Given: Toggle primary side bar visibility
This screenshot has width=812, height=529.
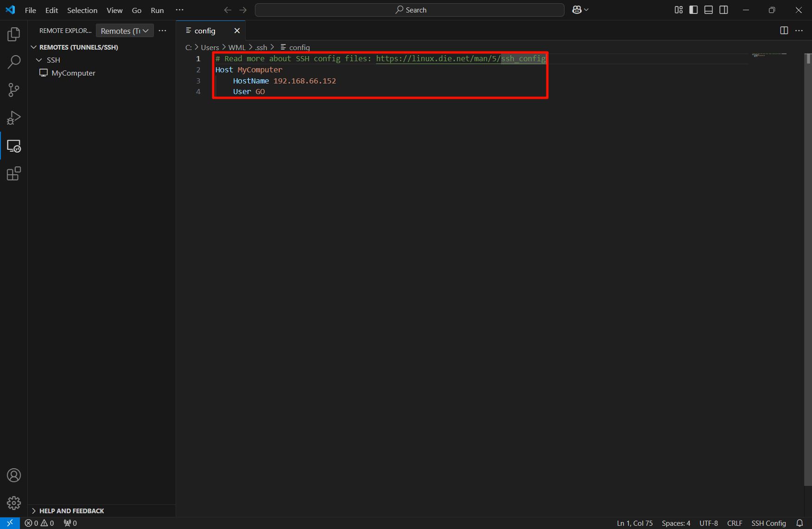Looking at the screenshot, I should tap(693, 10).
